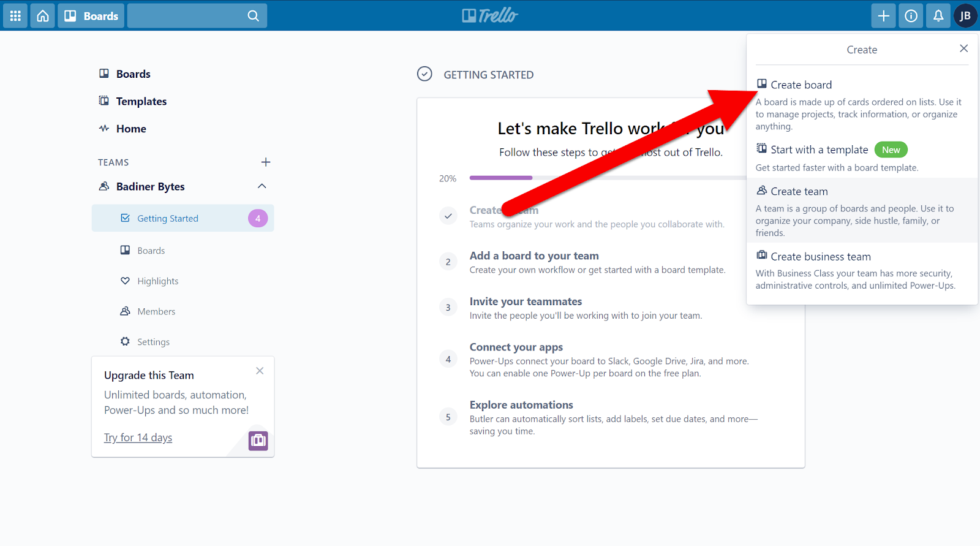This screenshot has height=546, width=980.
Task: Click the Create team people icon
Action: tap(762, 191)
